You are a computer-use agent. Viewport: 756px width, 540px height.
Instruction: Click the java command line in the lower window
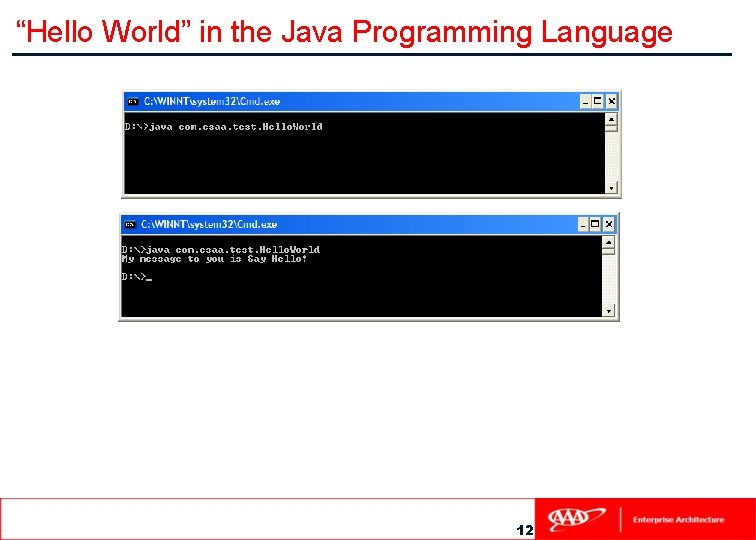click(x=220, y=250)
